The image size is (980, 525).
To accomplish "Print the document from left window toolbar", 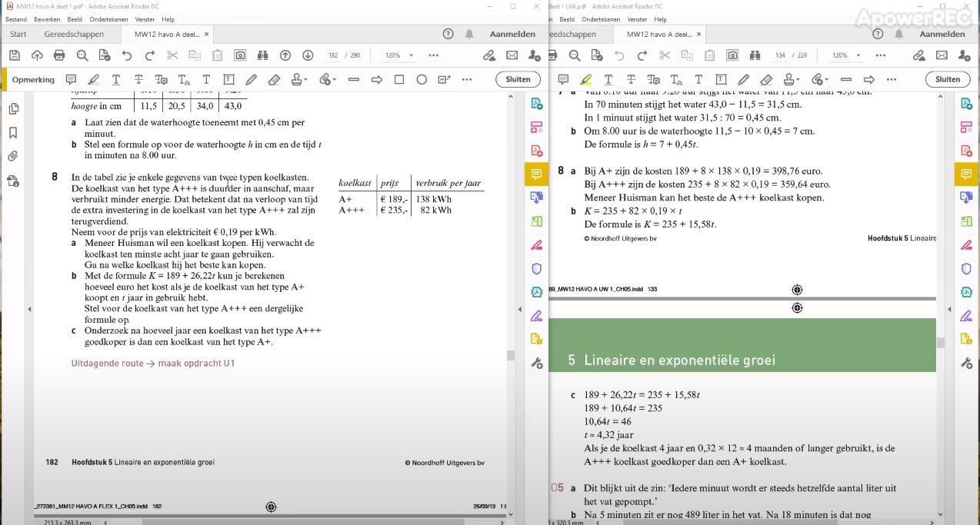I will coord(59,55).
